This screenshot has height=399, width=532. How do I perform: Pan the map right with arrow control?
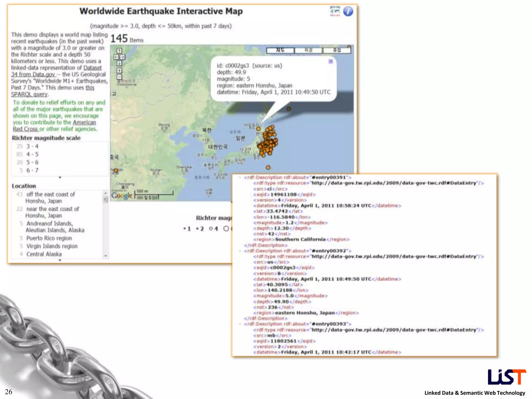click(122, 57)
